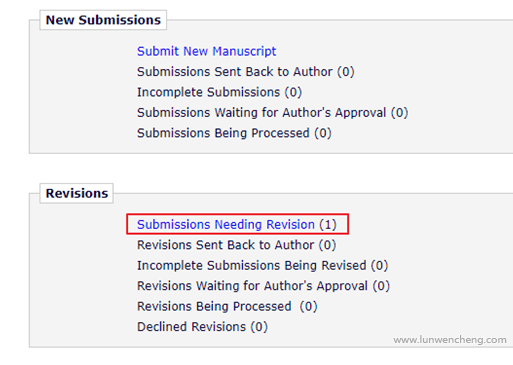Open Submissions Sent Back to Author
This screenshot has height=365, width=513.
click(246, 72)
